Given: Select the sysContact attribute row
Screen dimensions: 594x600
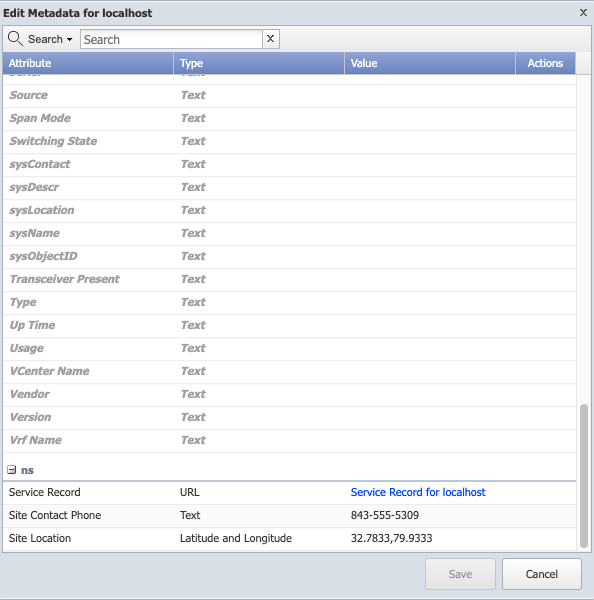Looking at the screenshot, I should click(289, 165).
